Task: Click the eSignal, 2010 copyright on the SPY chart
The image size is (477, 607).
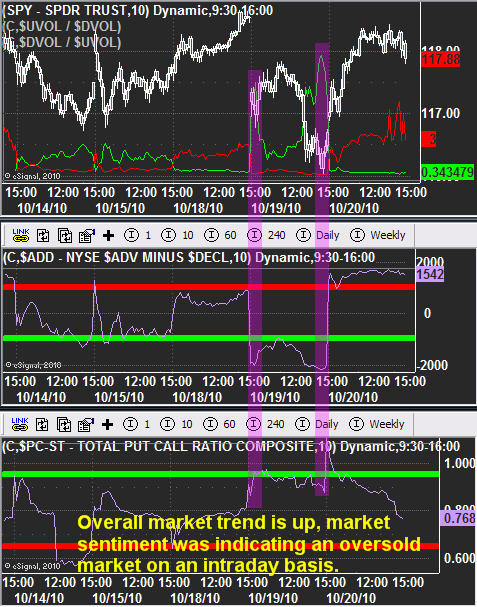Action: coord(33,176)
